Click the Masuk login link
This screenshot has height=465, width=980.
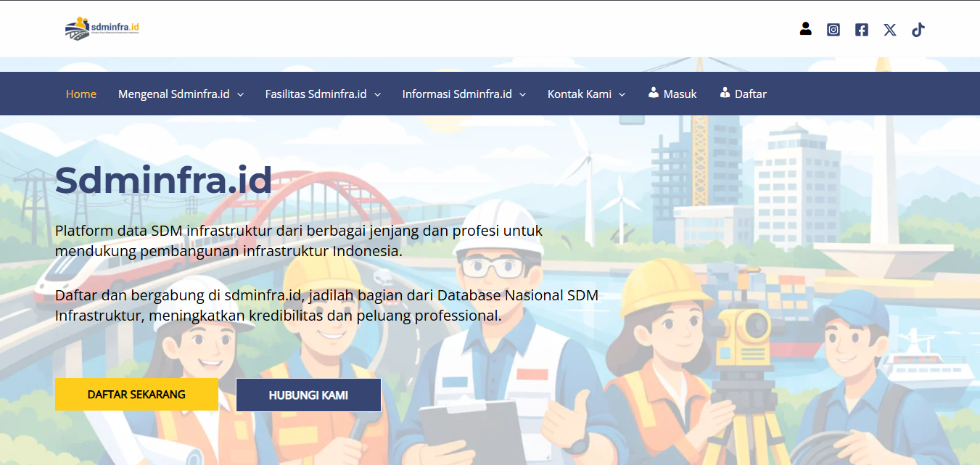pos(680,94)
